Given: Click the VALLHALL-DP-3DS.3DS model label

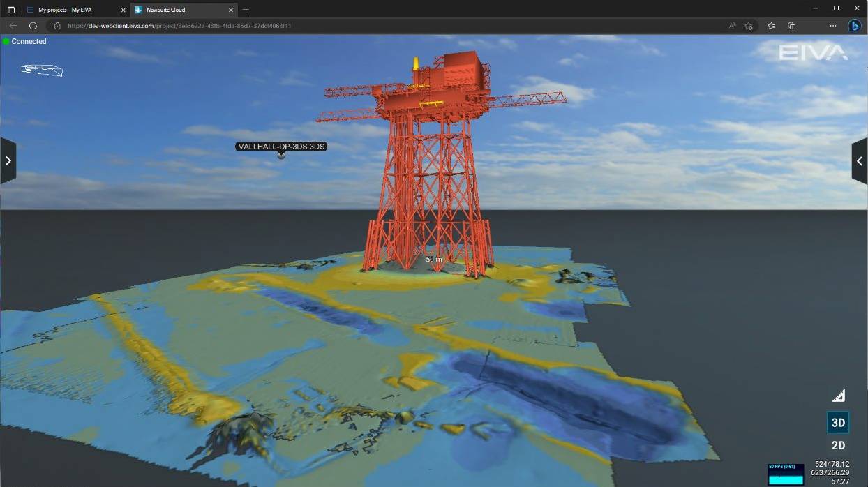Looking at the screenshot, I should 281,146.
